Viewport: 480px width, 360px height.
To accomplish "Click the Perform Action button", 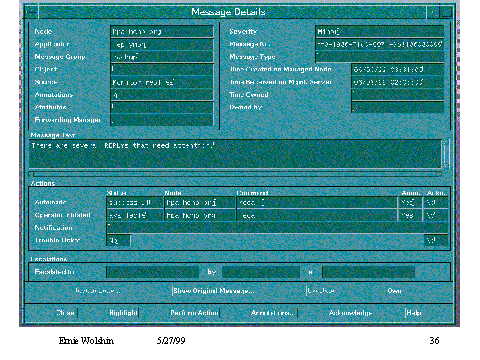I will tap(194, 313).
